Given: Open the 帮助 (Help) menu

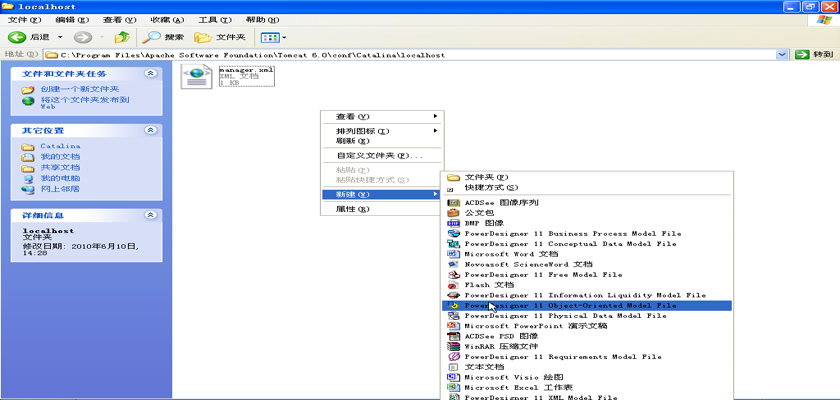Looking at the screenshot, I should [x=262, y=20].
